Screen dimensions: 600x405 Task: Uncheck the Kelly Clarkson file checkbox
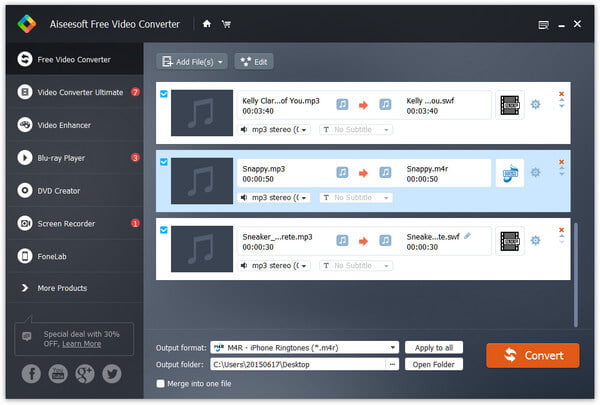pos(164,94)
